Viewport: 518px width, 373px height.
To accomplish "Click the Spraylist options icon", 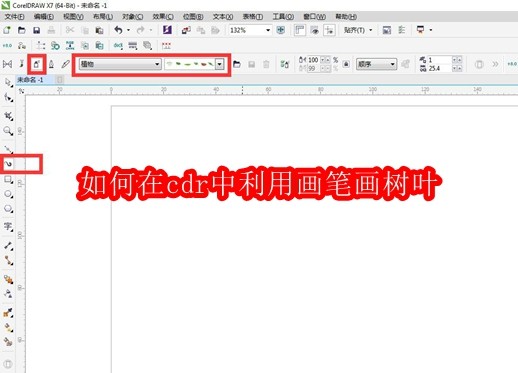I will click(x=285, y=64).
